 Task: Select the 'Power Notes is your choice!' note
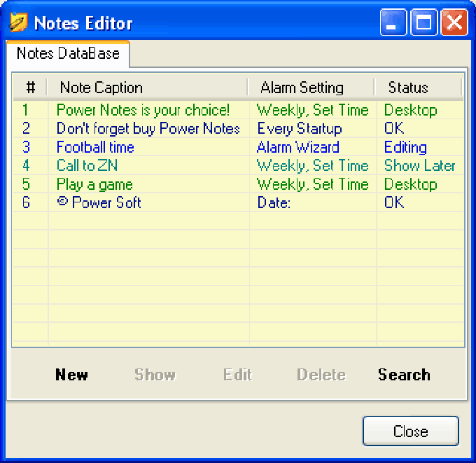point(143,110)
